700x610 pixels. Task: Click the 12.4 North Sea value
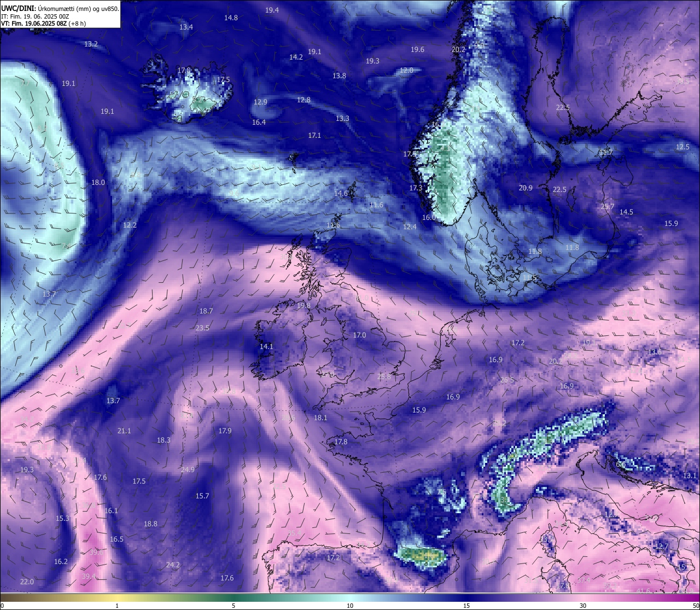click(410, 227)
